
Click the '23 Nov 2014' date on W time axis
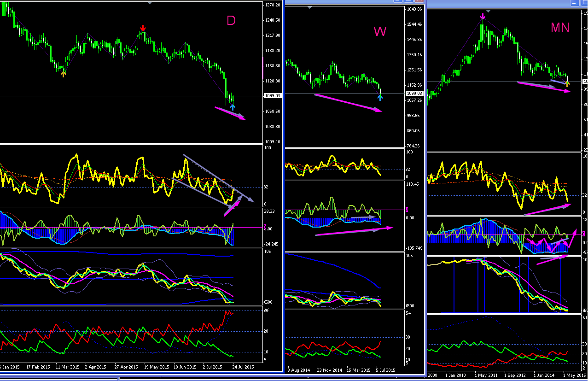[x=329, y=370]
